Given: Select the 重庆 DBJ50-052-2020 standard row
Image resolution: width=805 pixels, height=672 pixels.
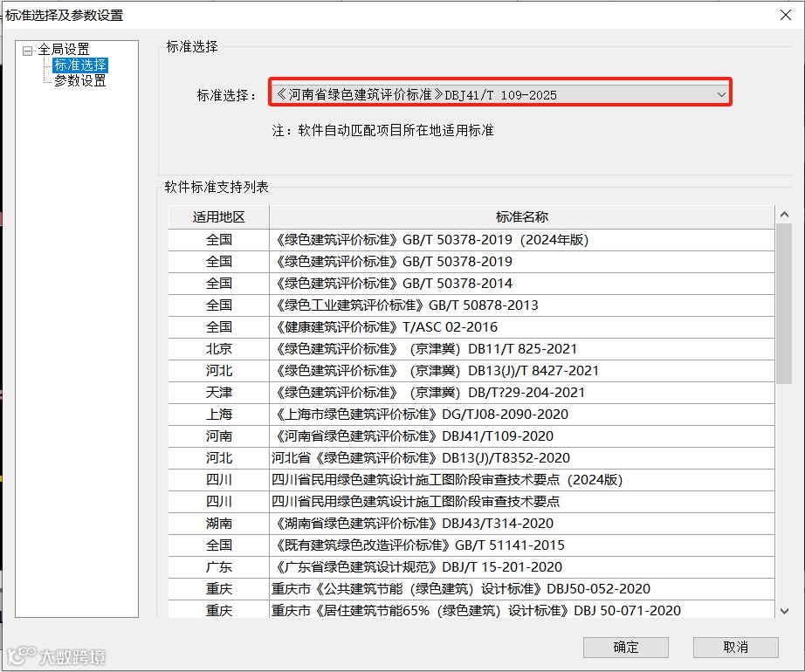Looking at the screenshot, I should [x=437, y=588].
